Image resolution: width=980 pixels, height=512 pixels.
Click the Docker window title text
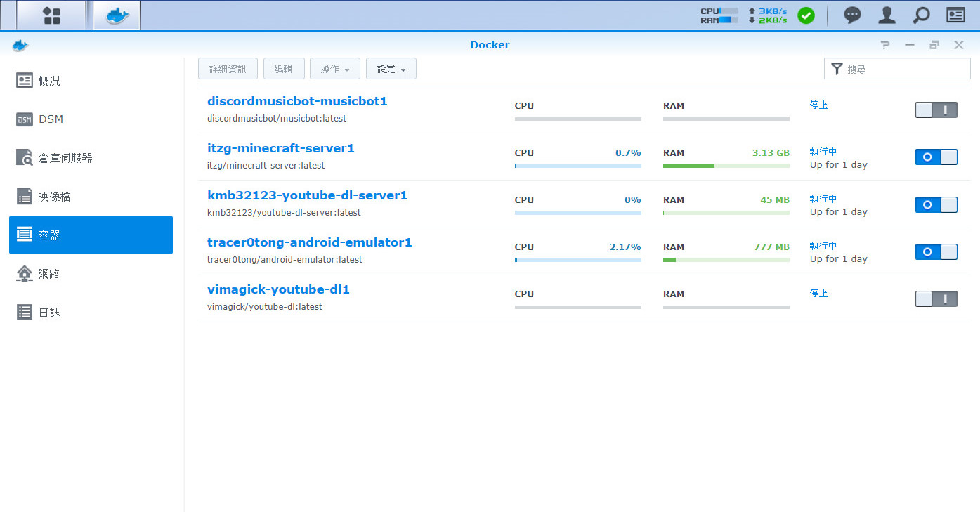pyautogui.click(x=490, y=45)
